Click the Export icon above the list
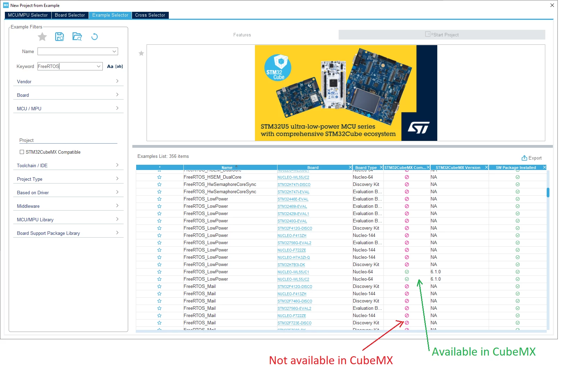 coord(524,158)
